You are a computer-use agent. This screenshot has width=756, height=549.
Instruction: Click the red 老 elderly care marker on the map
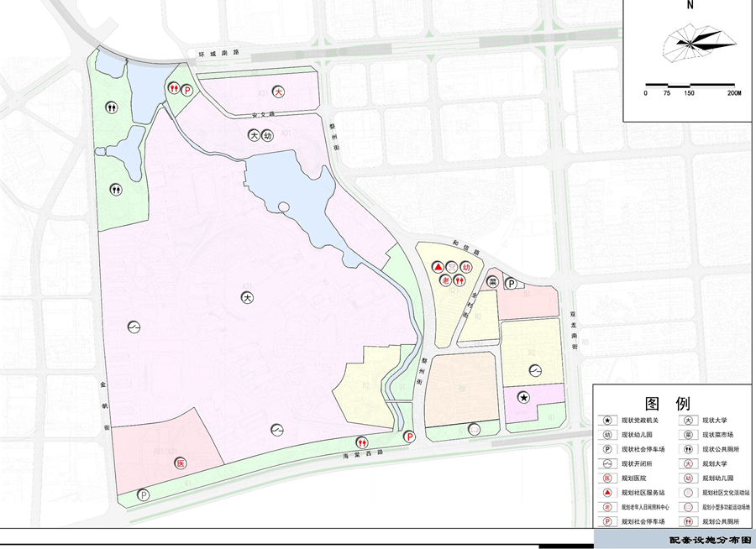pyautogui.click(x=445, y=280)
